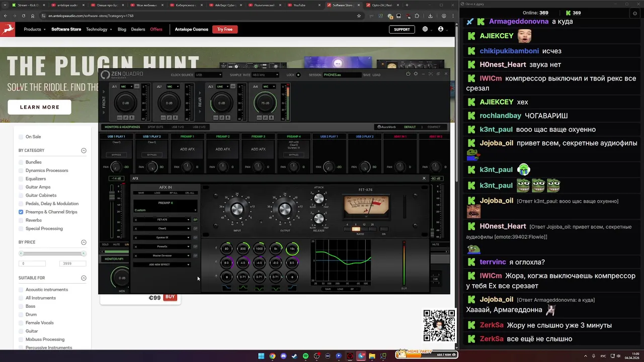This screenshot has width=644, height=362.
Task: Click the Learn More banner button
Action: (x=40, y=107)
